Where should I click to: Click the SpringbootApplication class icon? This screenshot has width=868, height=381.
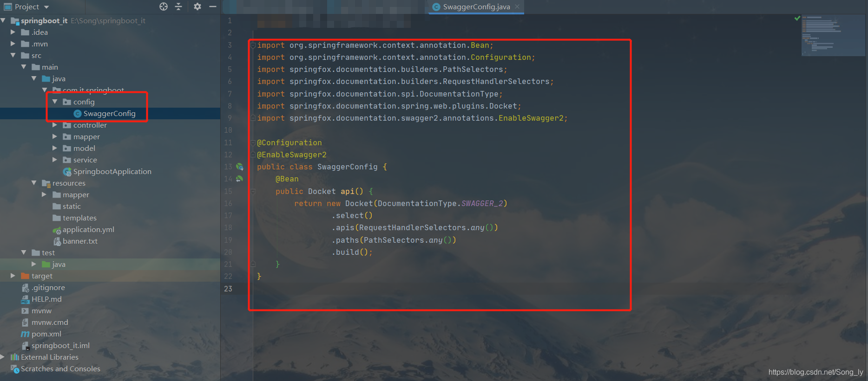(67, 172)
